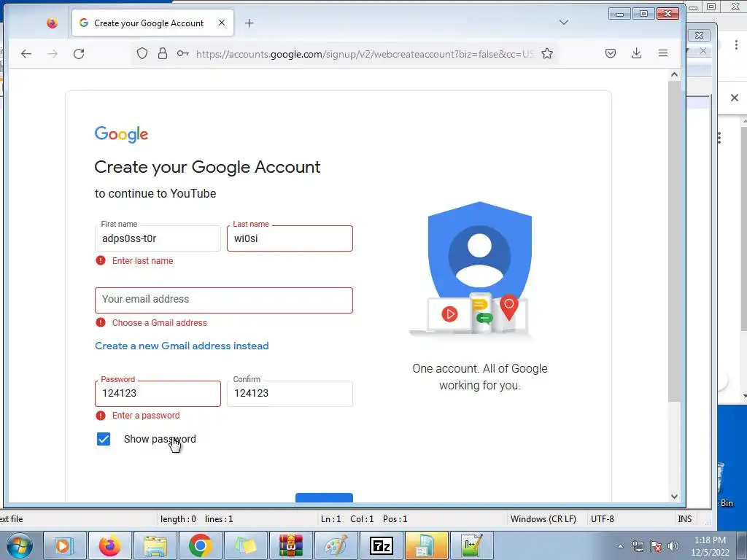Open the Firefox downloads panel
747x560 pixels.
tap(636, 53)
